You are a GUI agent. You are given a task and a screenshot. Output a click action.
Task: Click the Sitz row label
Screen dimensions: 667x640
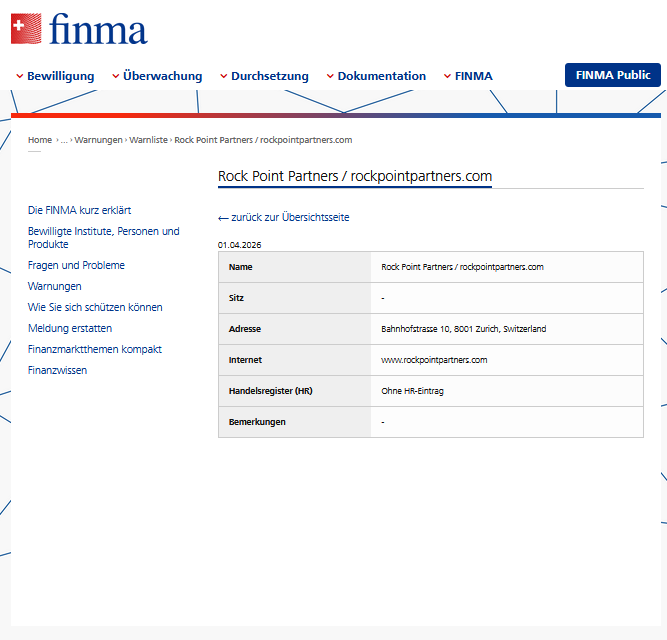coord(236,298)
